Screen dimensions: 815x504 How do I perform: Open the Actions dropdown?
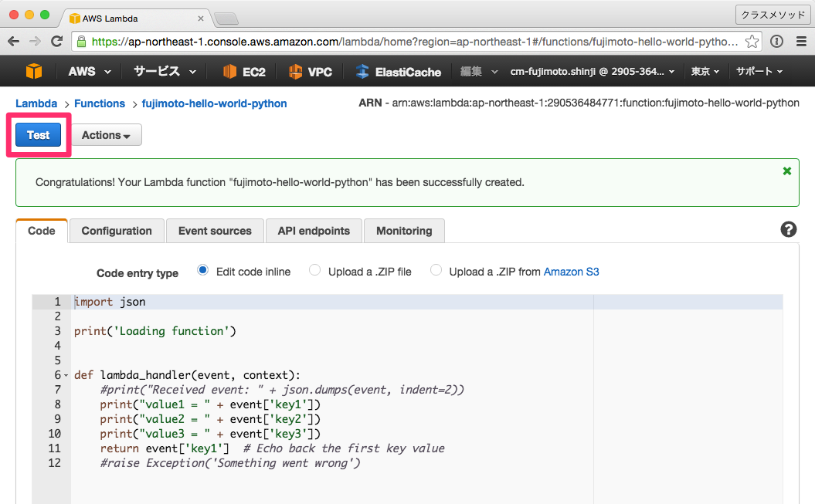[105, 134]
